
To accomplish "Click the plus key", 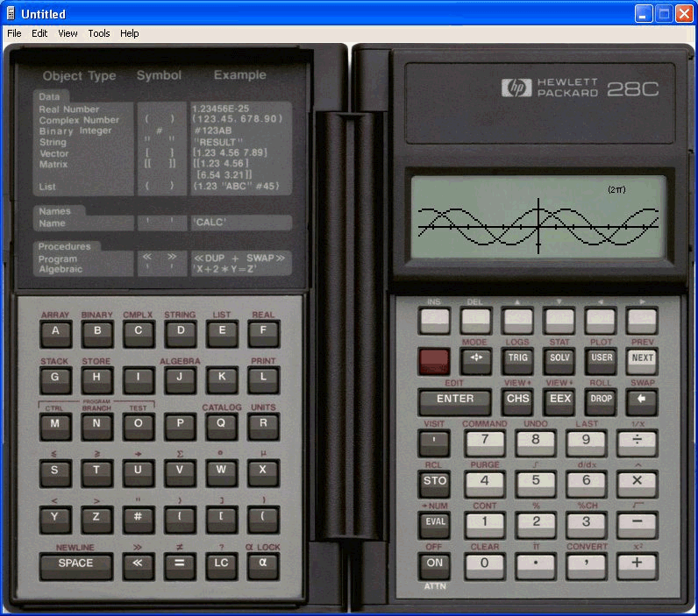I will point(637,566).
